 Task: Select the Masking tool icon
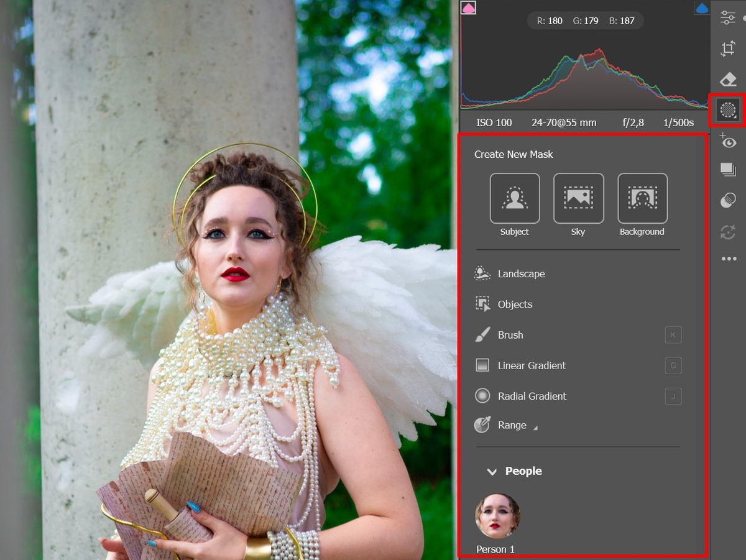coord(727,111)
